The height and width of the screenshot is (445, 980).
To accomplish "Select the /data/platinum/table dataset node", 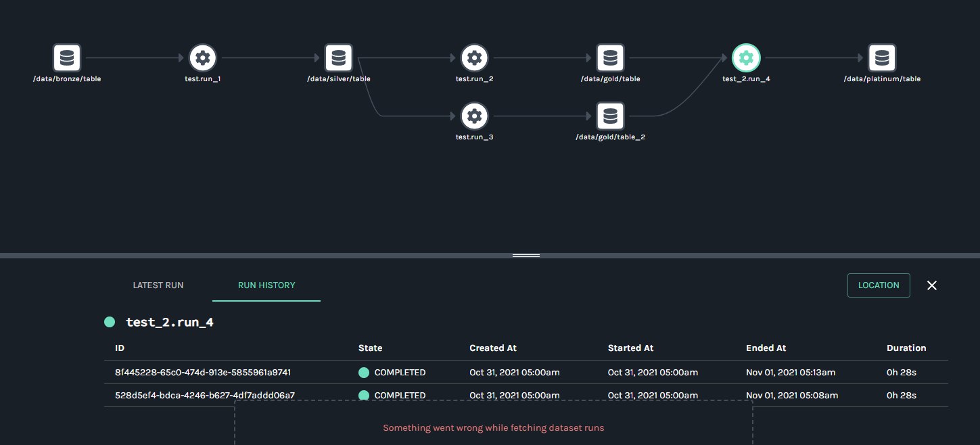I will tap(882, 59).
